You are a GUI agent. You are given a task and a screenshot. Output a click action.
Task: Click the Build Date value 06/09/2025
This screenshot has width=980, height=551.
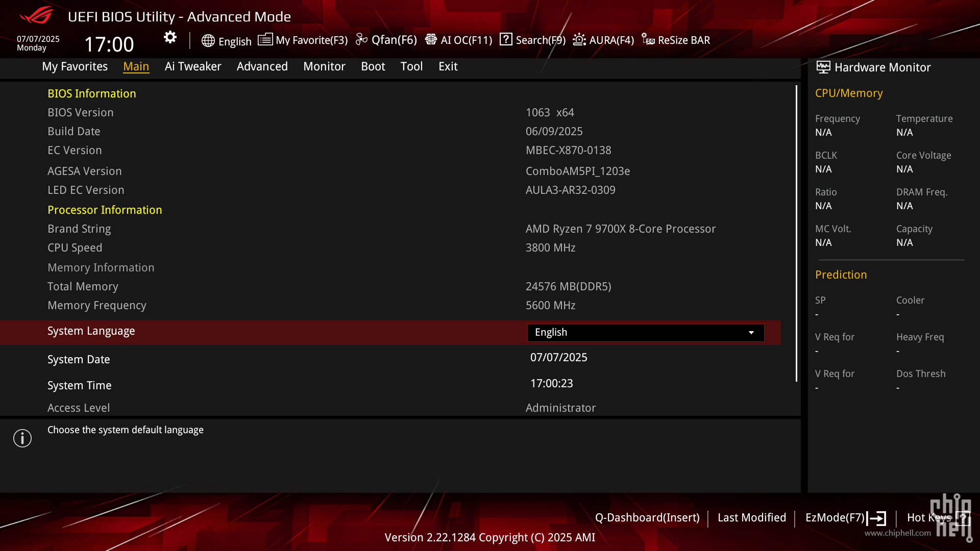pyautogui.click(x=554, y=131)
